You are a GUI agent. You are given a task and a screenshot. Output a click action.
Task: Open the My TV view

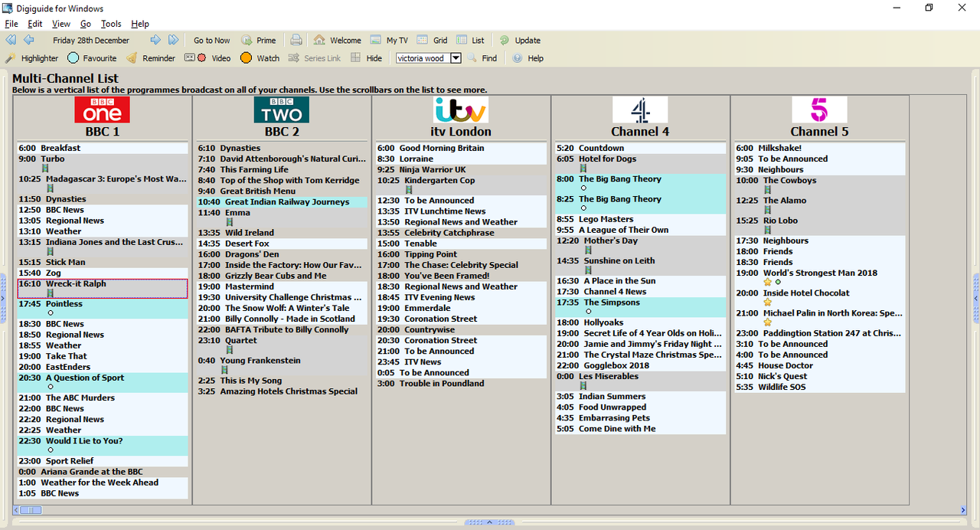click(x=389, y=41)
